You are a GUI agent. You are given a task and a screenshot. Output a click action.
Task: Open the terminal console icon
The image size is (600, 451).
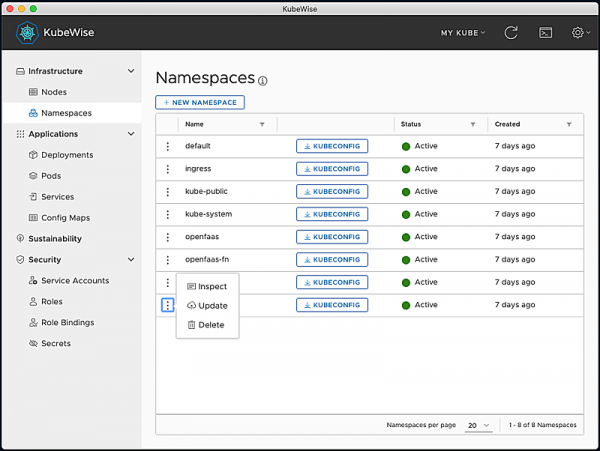545,33
